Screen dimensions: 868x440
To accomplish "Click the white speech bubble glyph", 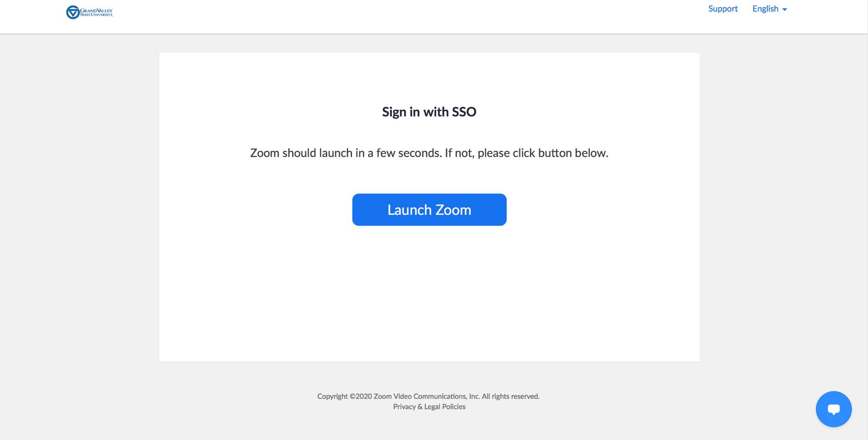I will point(833,409).
